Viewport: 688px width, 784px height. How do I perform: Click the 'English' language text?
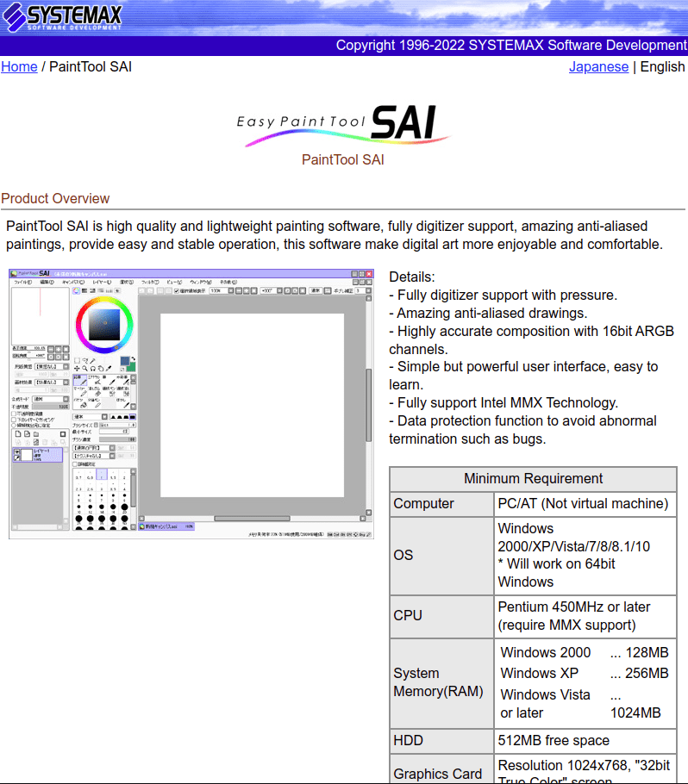662,66
